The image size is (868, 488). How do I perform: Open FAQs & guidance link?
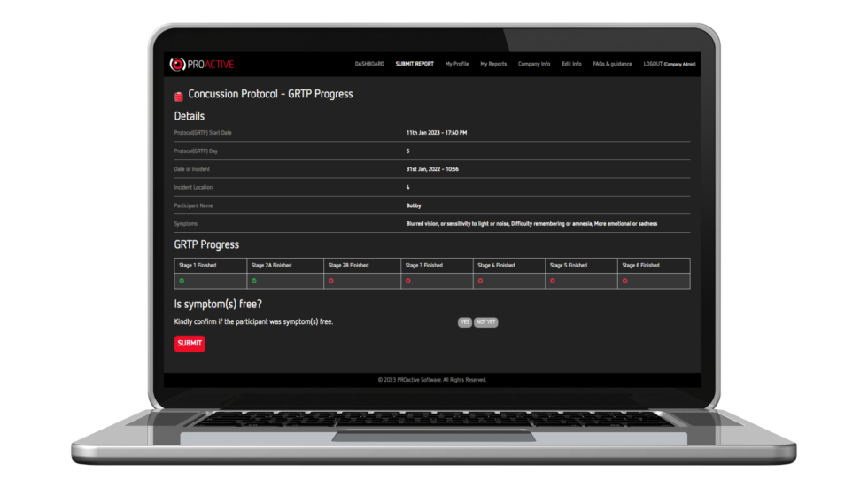coord(612,64)
